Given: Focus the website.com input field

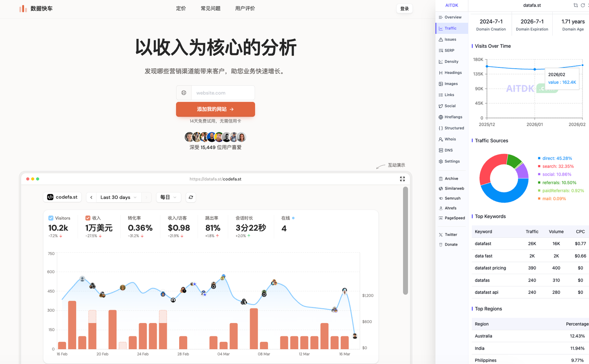Looking at the screenshot, I should coord(223,93).
